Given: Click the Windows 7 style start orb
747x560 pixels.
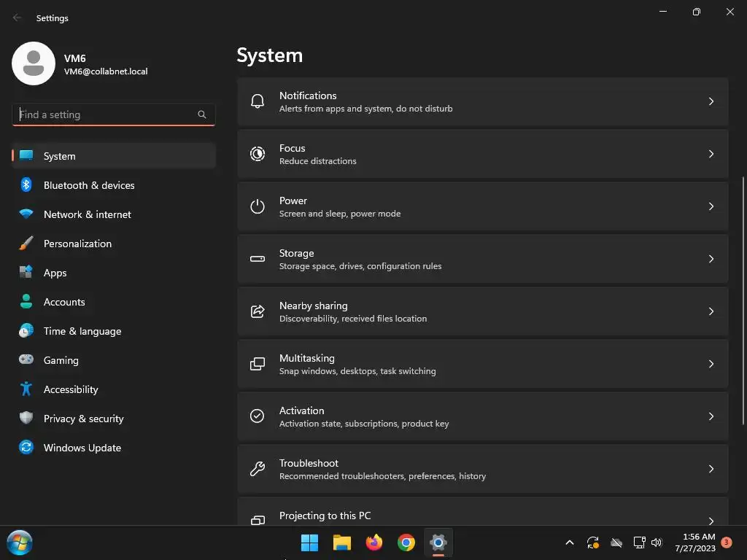Looking at the screenshot, I should (19, 542).
